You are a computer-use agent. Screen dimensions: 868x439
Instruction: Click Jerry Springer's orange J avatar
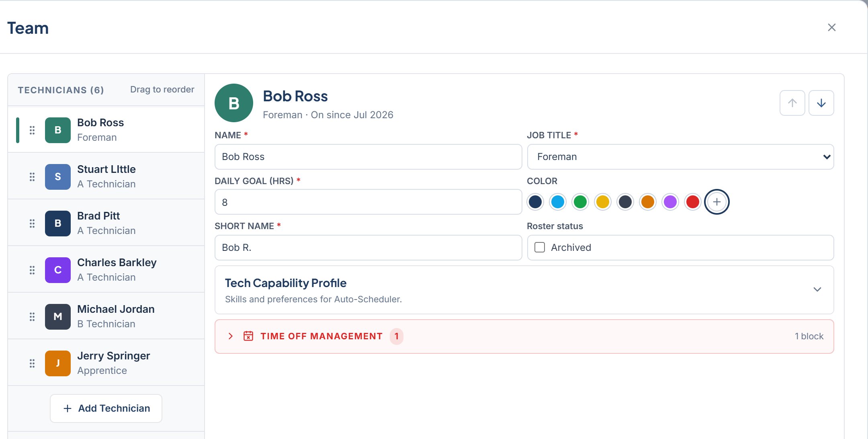58,363
